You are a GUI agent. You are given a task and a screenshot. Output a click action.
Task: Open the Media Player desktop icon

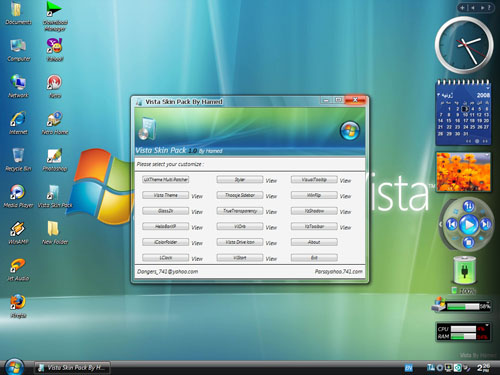click(x=18, y=197)
